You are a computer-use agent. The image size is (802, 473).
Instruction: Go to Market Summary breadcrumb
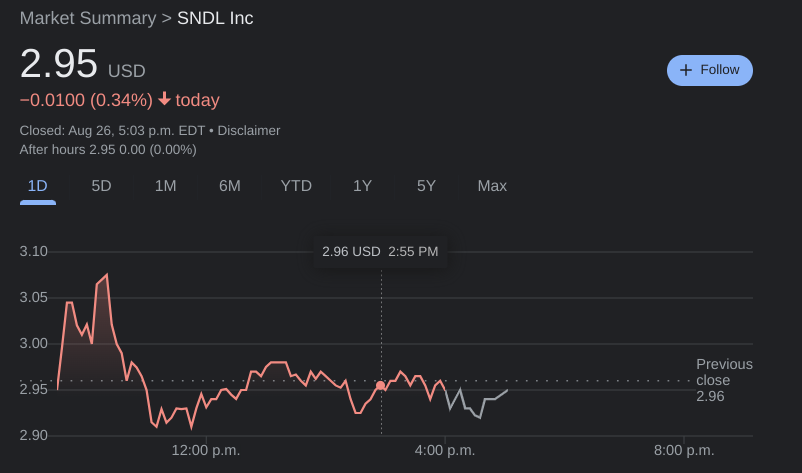pyautogui.click(x=88, y=18)
